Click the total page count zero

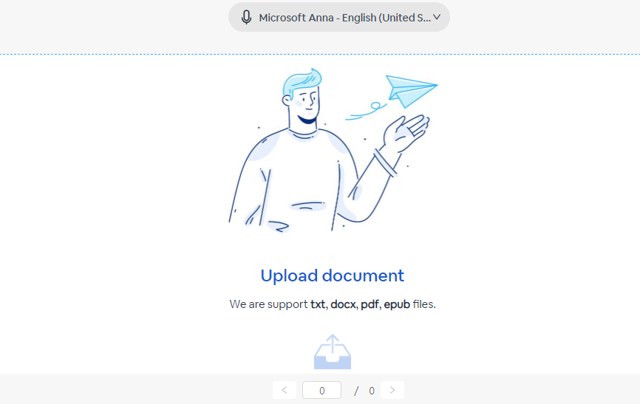[371, 391]
